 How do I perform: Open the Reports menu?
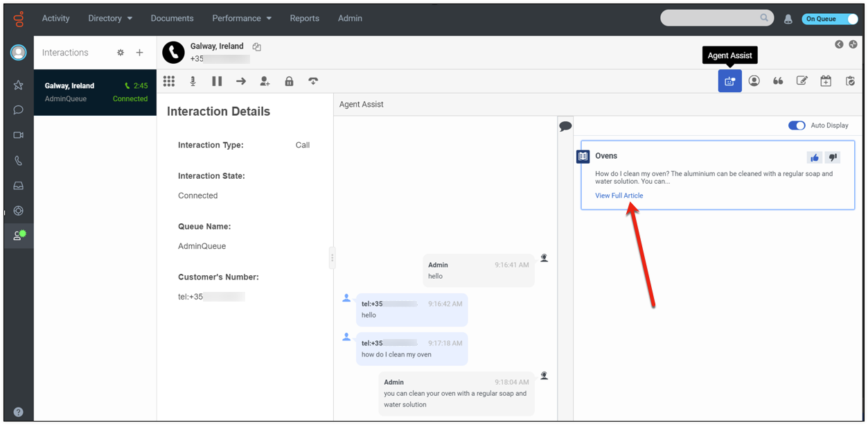[x=304, y=18]
